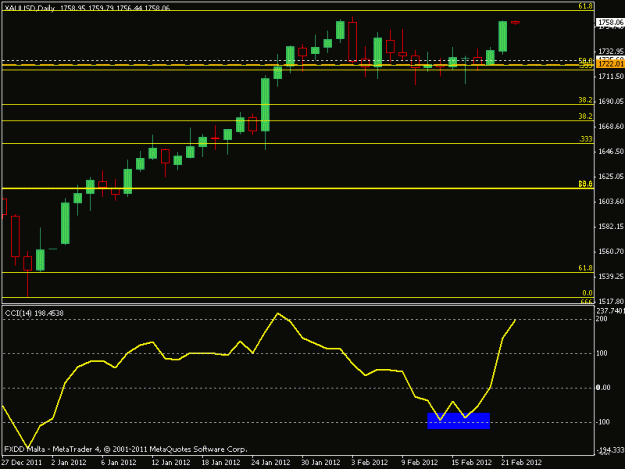This screenshot has height=469, width=625.
Task: Select the 9 Feb 2012 date label
Action: (x=419, y=463)
